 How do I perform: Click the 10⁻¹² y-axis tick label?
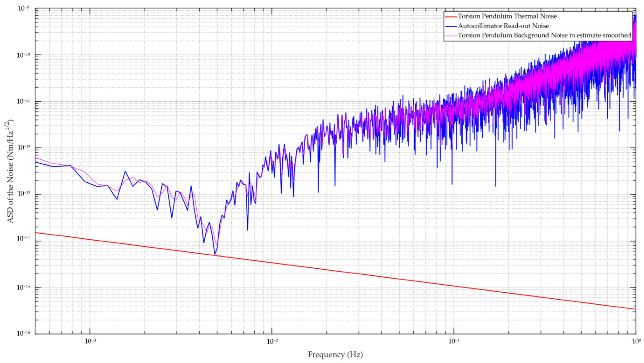24,148
